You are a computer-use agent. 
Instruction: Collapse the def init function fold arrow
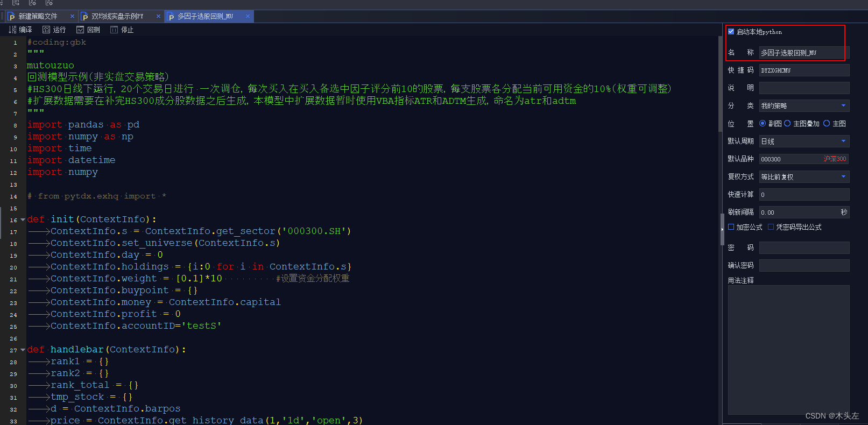click(23, 219)
